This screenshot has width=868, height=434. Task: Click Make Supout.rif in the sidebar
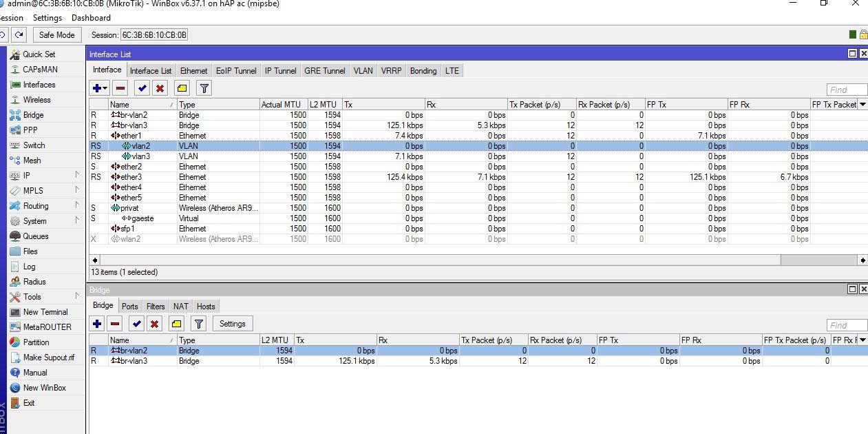(49, 358)
